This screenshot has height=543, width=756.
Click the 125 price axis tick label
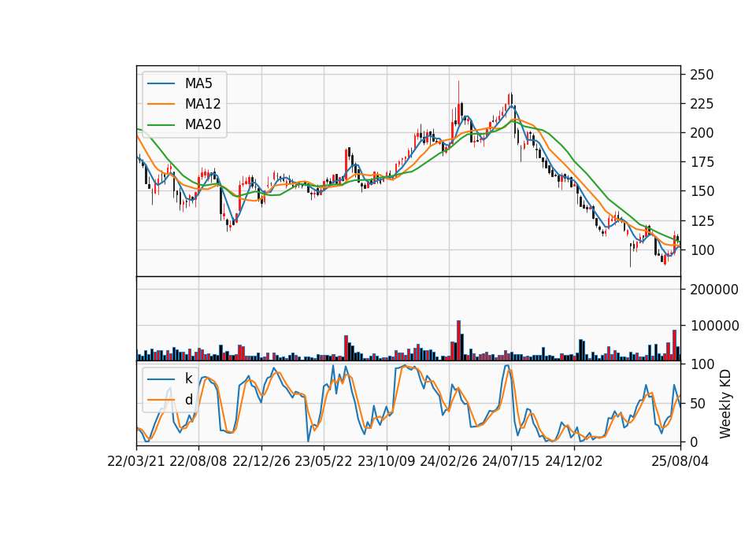pos(702,221)
